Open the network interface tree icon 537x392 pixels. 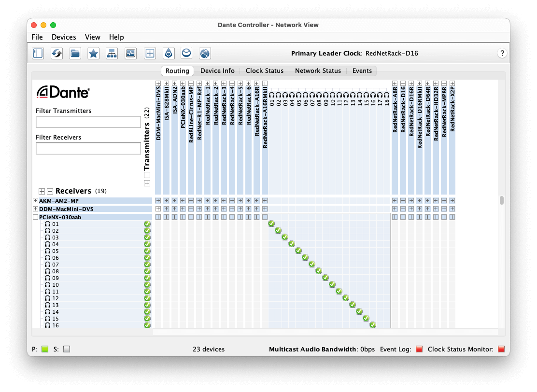112,54
